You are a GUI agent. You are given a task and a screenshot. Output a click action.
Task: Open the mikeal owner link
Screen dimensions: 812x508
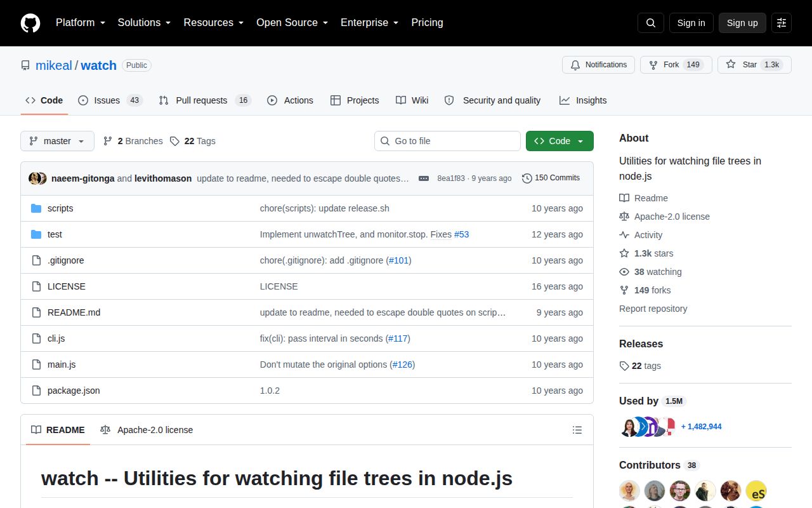(x=53, y=65)
